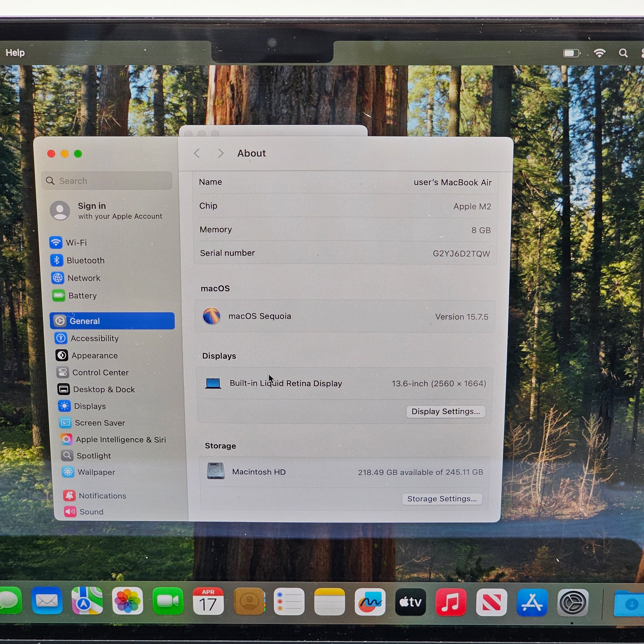Open Wi-Fi settings in sidebar

click(x=76, y=242)
